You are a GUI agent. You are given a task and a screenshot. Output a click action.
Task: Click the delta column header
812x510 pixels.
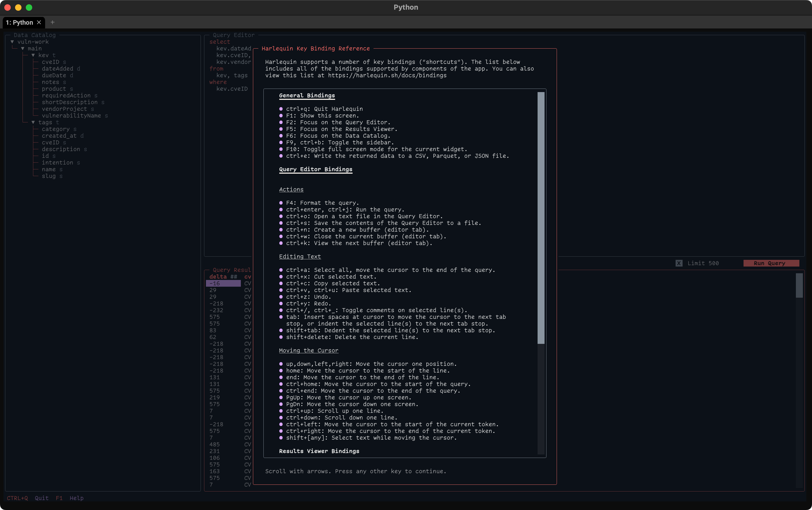point(218,277)
